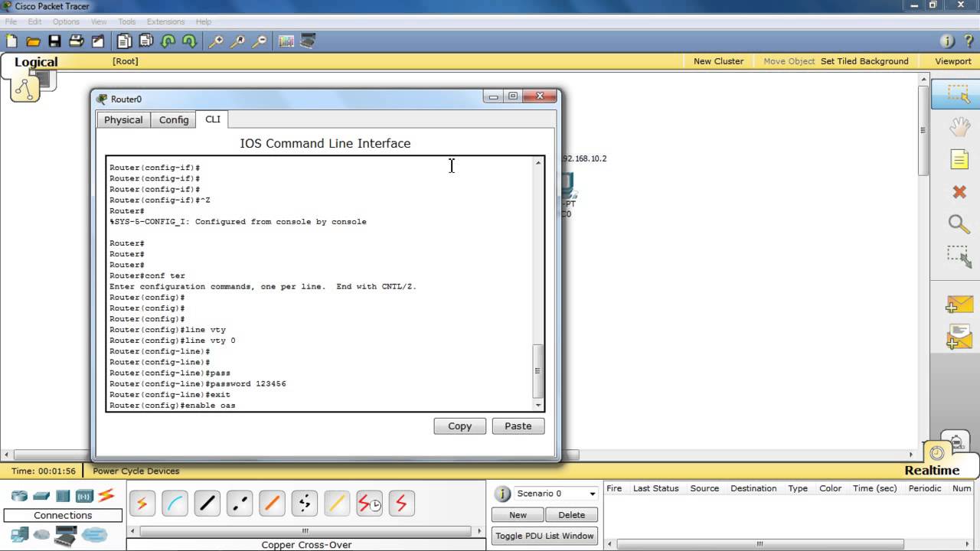The image size is (980, 551).
Task: Click the Power Cycle Devices button
Action: click(x=136, y=471)
